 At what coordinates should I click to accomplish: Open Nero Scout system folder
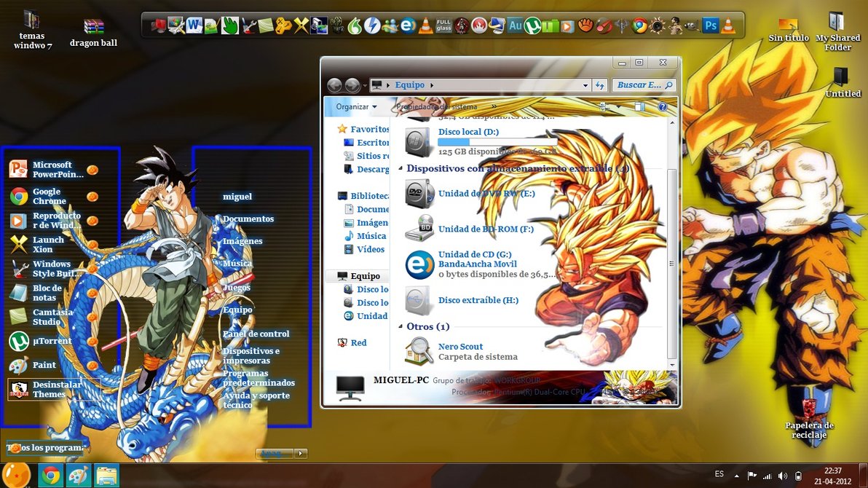462,351
